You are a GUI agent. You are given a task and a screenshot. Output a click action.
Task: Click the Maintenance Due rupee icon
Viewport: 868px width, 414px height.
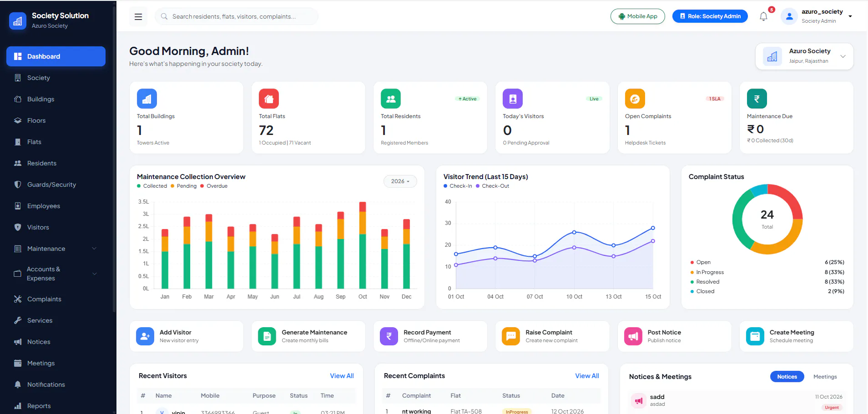tap(757, 99)
